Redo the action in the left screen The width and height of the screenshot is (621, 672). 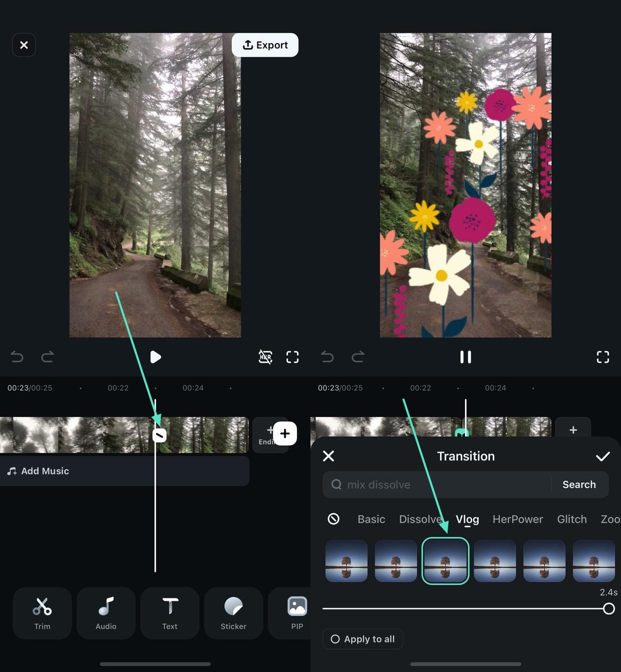[48, 357]
